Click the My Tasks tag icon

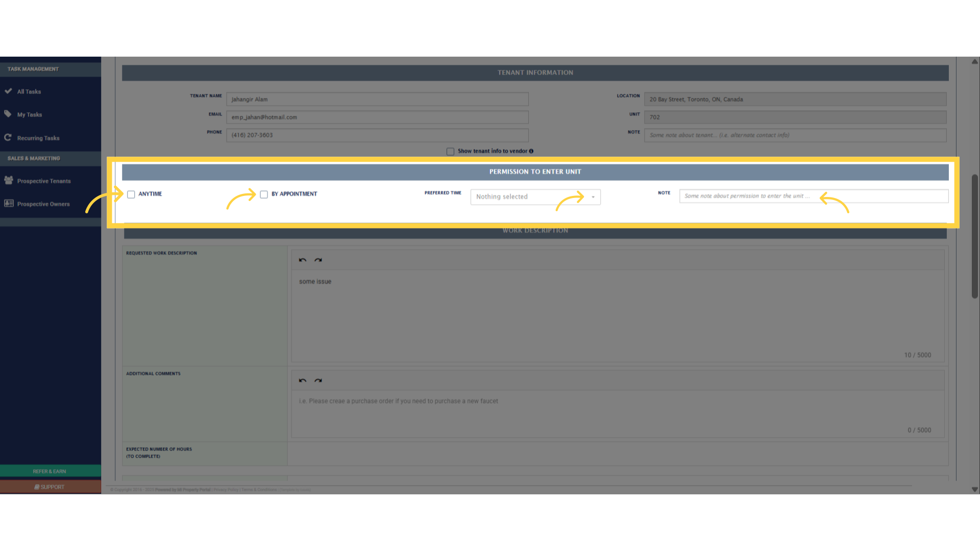coord(9,114)
